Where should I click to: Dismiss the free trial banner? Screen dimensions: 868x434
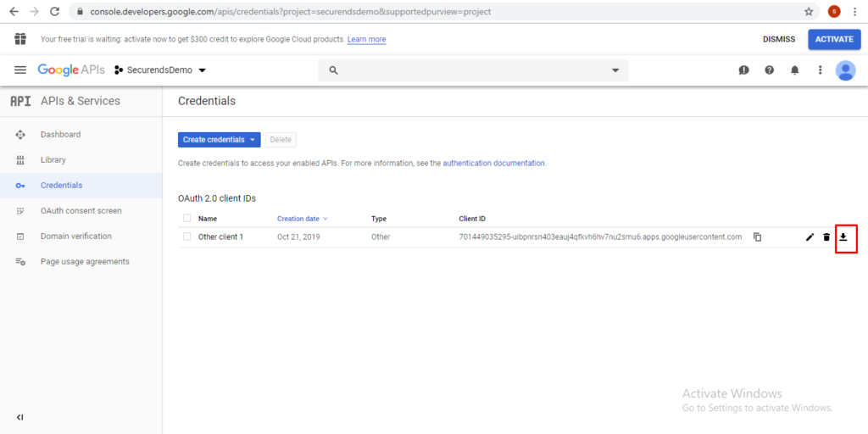click(x=779, y=39)
